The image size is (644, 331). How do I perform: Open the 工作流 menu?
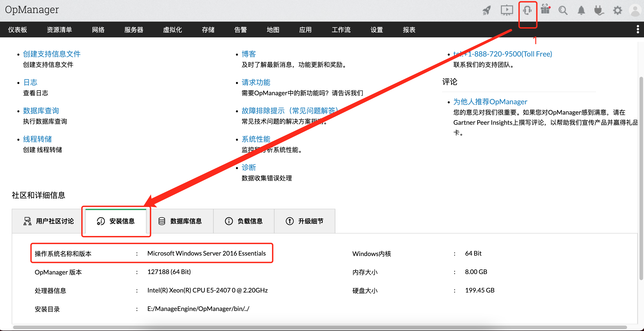click(341, 30)
